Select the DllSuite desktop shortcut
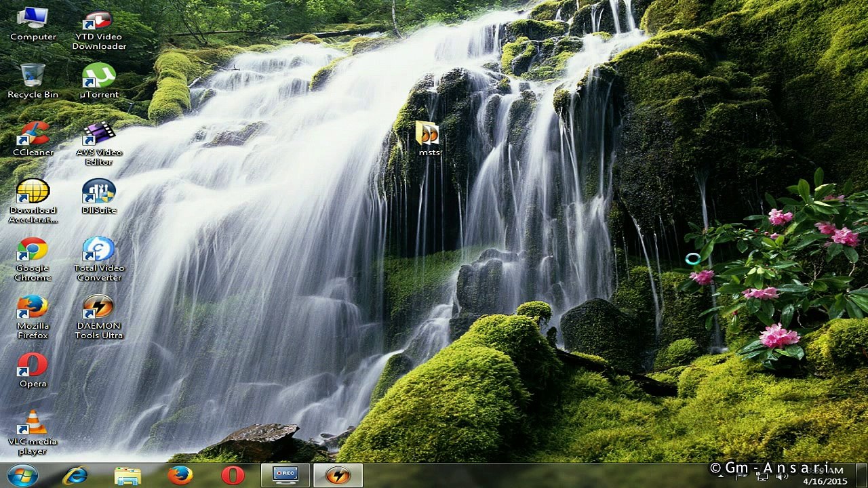This screenshot has height=488, width=868. (x=99, y=197)
